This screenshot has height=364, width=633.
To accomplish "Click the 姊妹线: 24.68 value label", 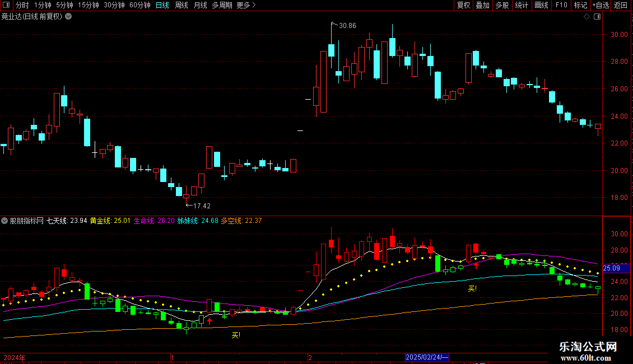I will (198, 221).
